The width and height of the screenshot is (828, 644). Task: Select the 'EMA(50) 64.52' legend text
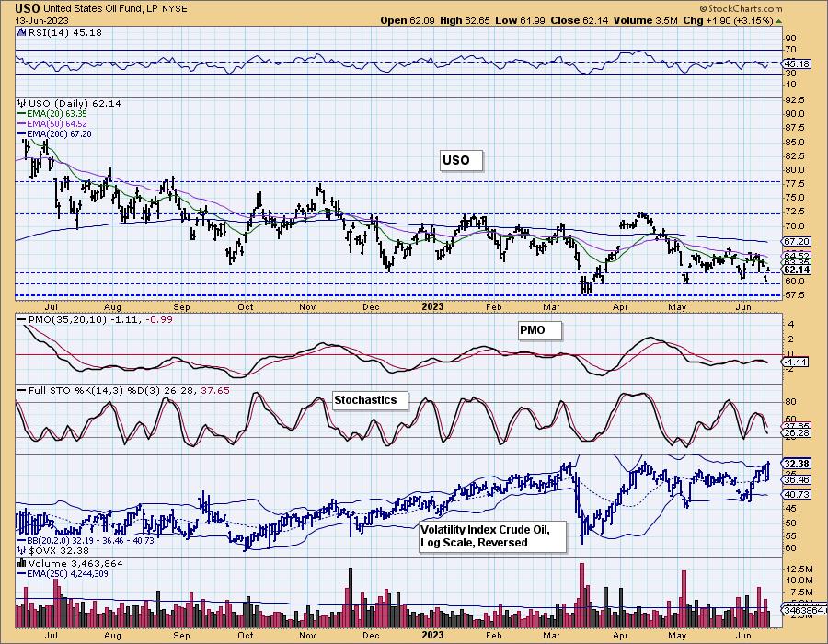(x=56, y=123)
